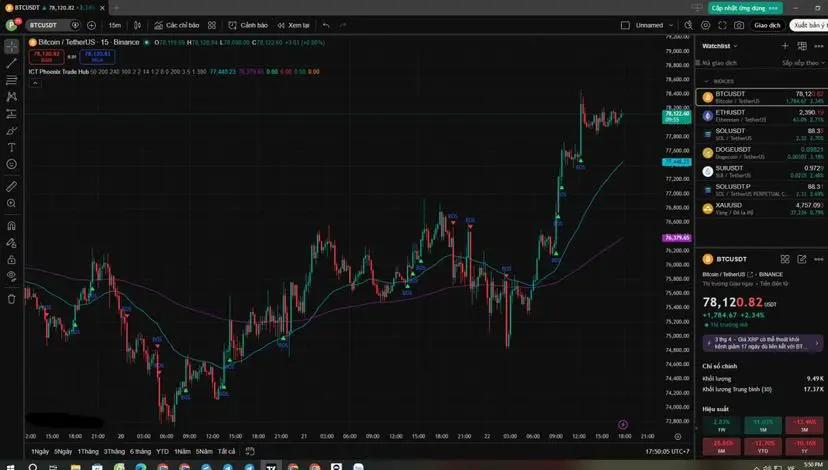
Task: Select the YTD date range
Action: (162, 452)
